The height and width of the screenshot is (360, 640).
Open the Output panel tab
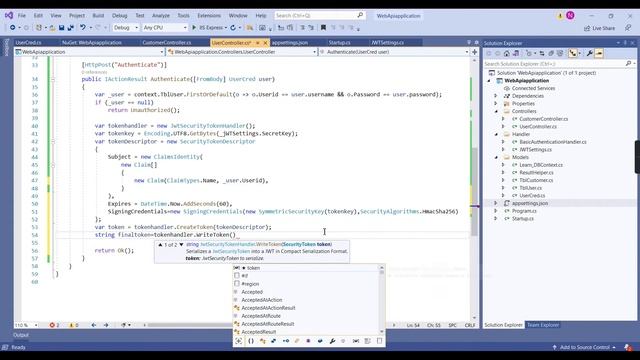click(x=21, y=335)
